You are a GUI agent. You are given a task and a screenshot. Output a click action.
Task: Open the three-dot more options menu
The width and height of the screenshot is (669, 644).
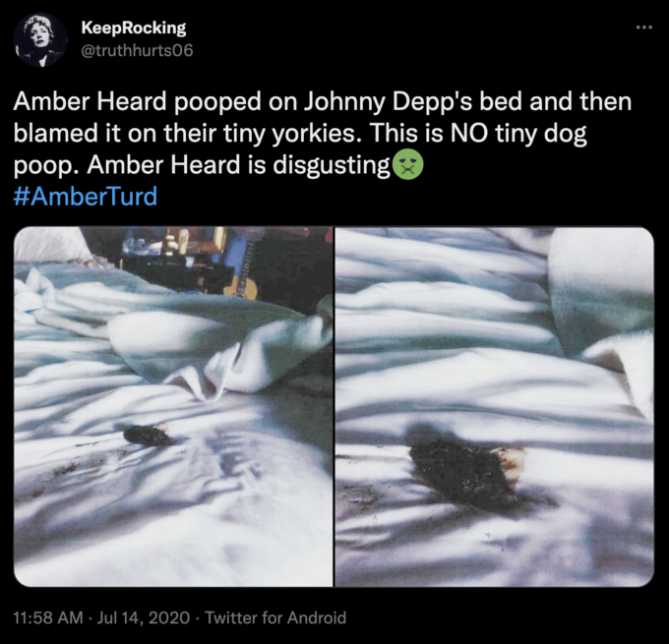point(643,28)
